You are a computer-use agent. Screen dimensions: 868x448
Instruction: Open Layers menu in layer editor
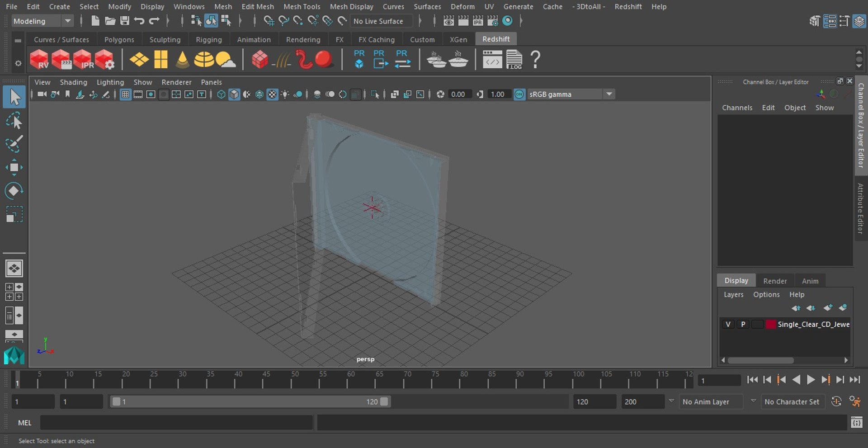(x=733, y=294)
